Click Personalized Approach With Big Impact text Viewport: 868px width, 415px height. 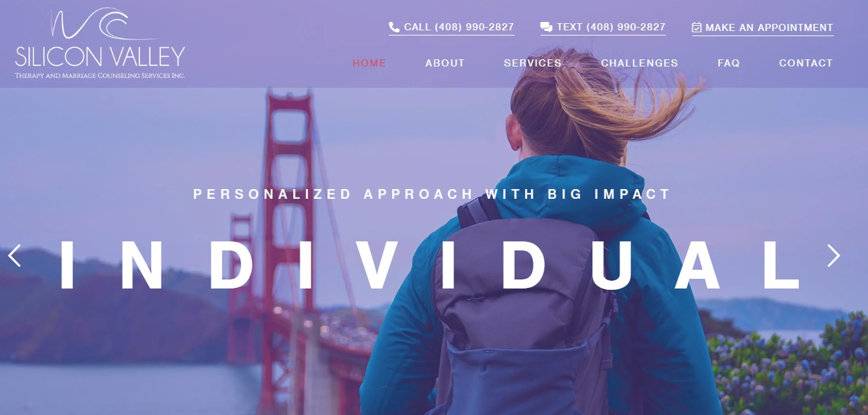(x=432, y=194)
